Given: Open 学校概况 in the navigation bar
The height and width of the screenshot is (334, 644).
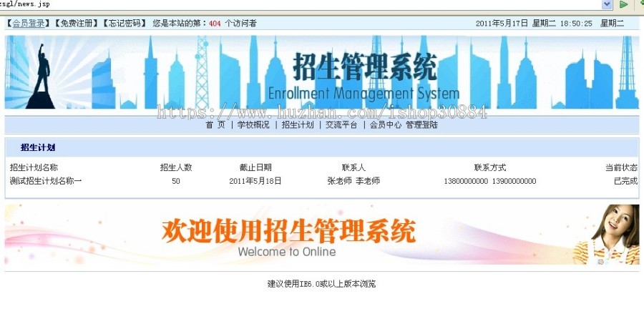Looking at the screenshot, I should click(253, 124).
